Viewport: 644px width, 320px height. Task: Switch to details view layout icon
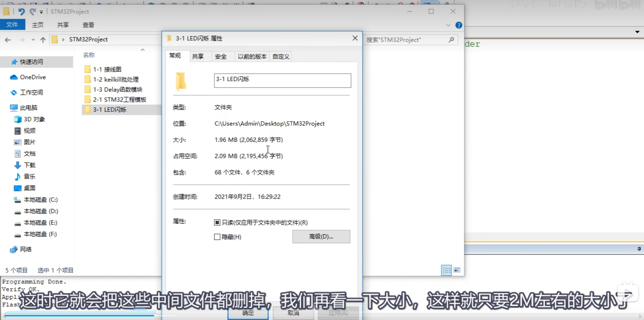tap(446, 270)
